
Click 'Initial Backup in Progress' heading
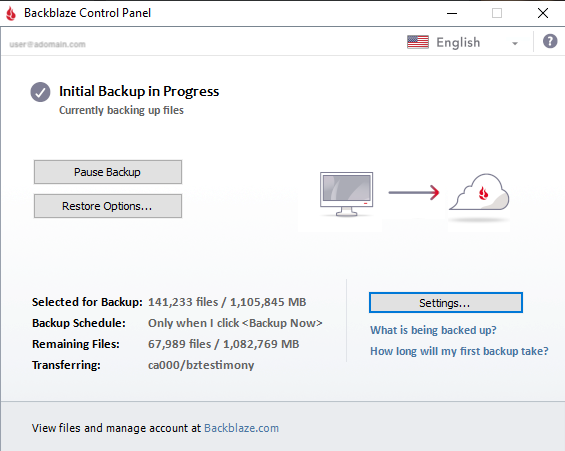(139, 91)
